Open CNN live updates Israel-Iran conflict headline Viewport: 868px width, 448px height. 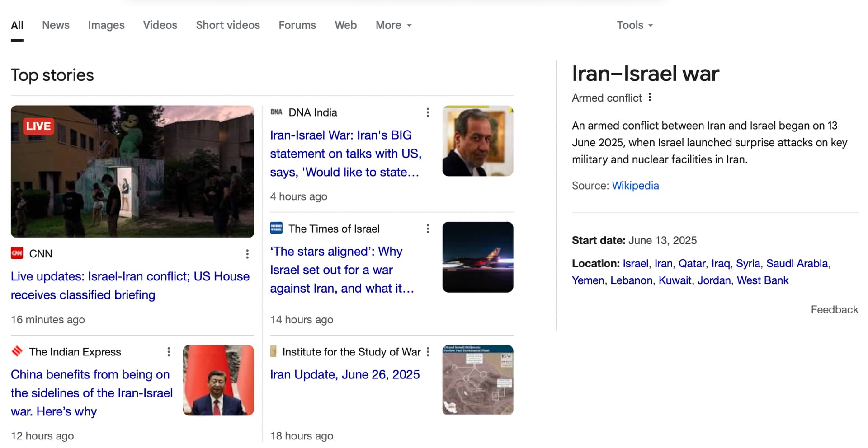(130, 285)
